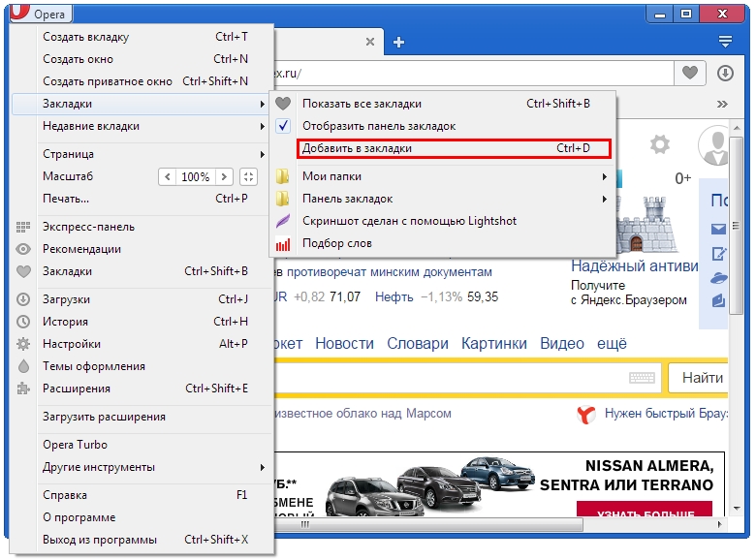
Task: Toggle fullscreen button next to zoom control
Action: (248, 177)
